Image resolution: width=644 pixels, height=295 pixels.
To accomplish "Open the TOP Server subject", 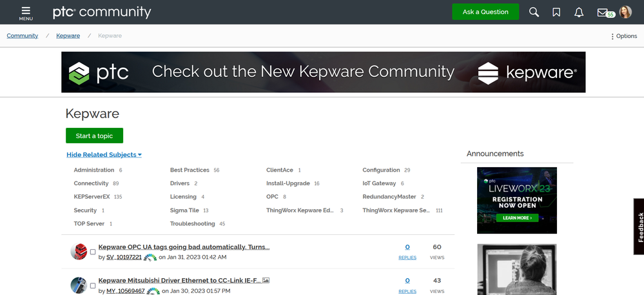I will pyautogui.click(x=89, y=224).
